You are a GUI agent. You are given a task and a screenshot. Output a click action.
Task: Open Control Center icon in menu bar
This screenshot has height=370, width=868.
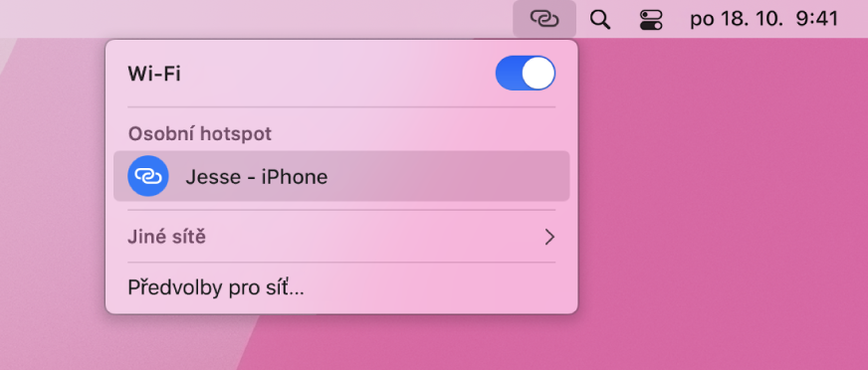(650, 20)
